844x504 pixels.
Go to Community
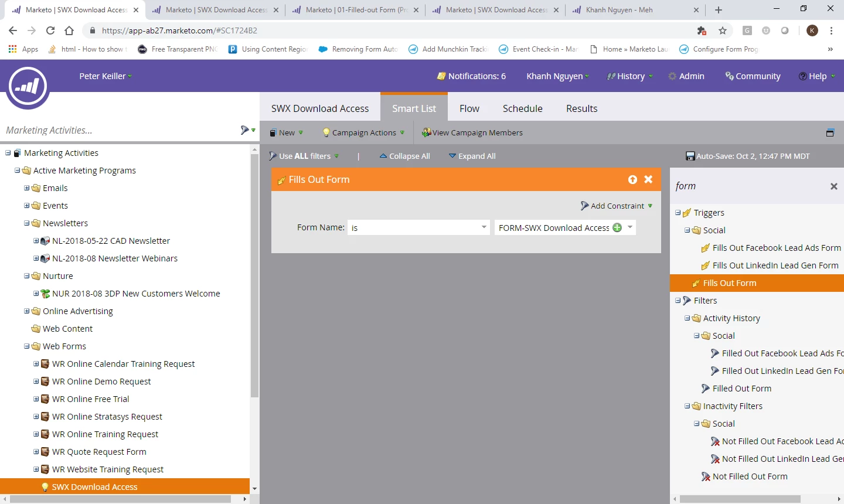[x=753, y=76]
